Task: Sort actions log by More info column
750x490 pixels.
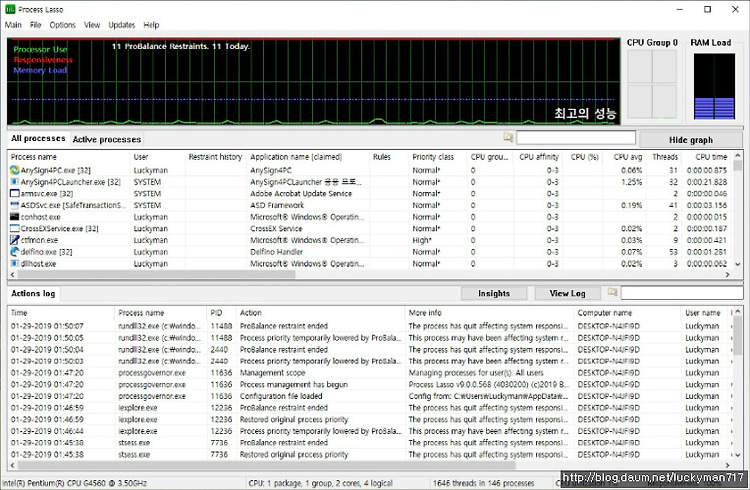Action: coord(490,313)
